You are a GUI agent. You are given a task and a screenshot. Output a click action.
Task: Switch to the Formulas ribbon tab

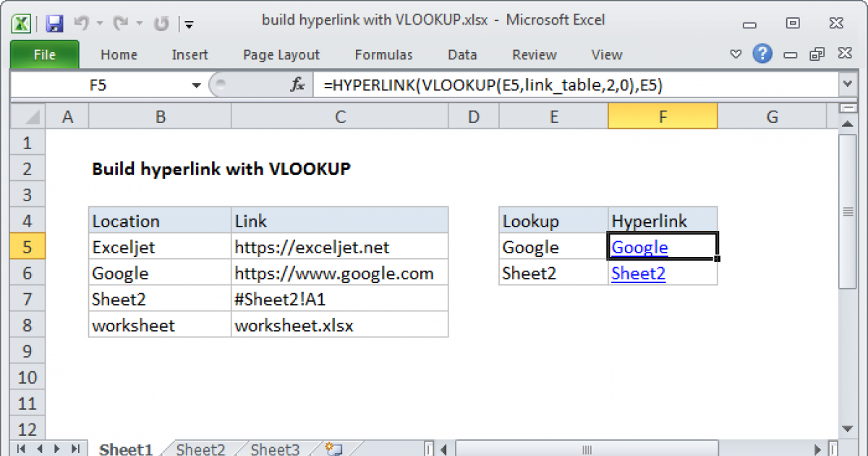[383, 54]
